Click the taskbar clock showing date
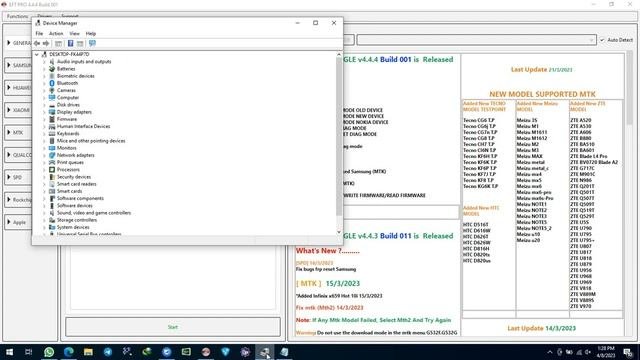640x360 pixels. pos(606,352)
